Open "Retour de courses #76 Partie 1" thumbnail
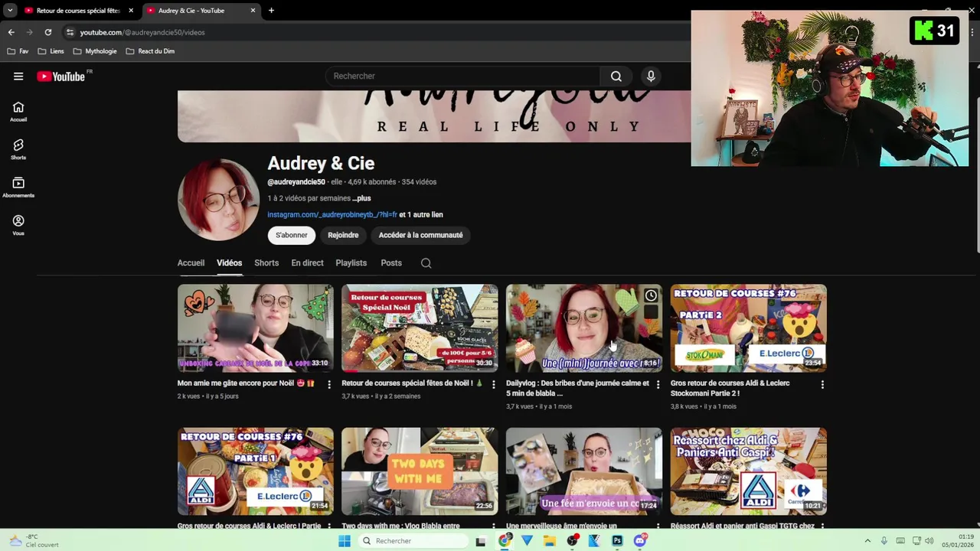Image resolution: width=980 pixels, height=551 pixels. (256, 471)
